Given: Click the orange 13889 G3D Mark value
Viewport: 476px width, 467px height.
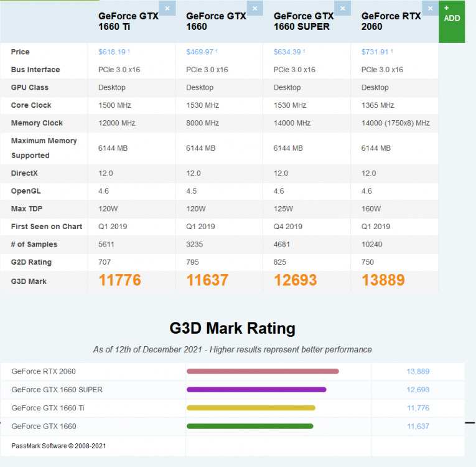Looking at the screenshot, I should (383, 281).
